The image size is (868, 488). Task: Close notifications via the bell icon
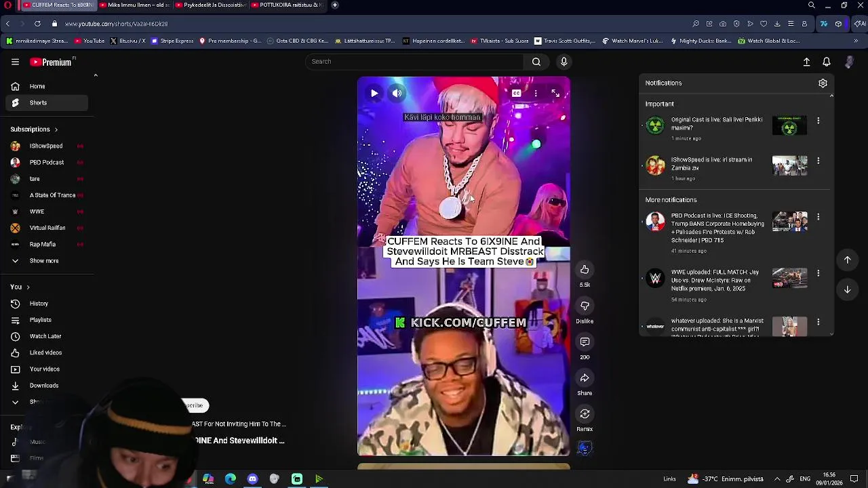tap(827, 62)
